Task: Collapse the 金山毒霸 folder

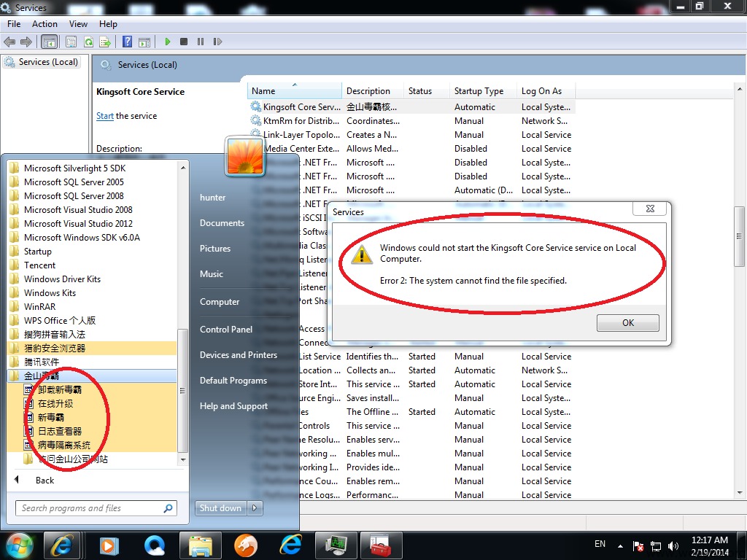Action: [93, 376]
